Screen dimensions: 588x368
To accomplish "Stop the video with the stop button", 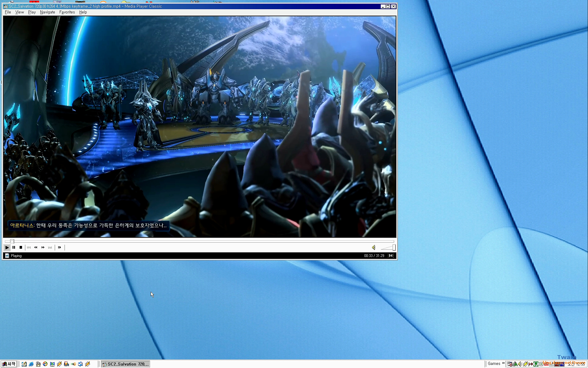I will pos(21,247).
